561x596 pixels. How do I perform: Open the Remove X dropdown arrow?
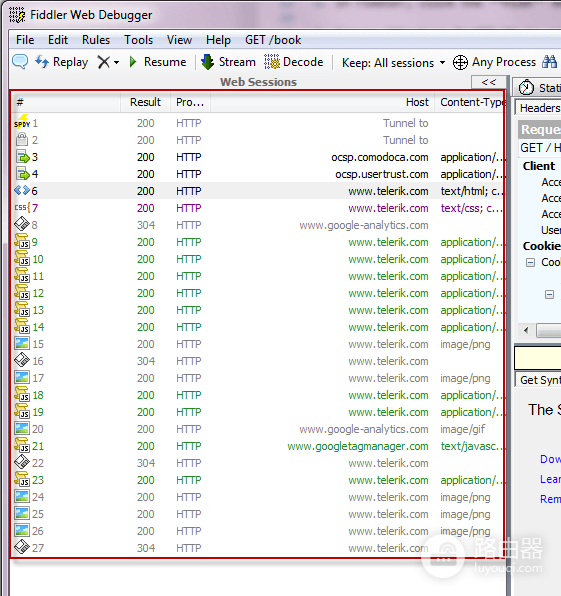116,62
